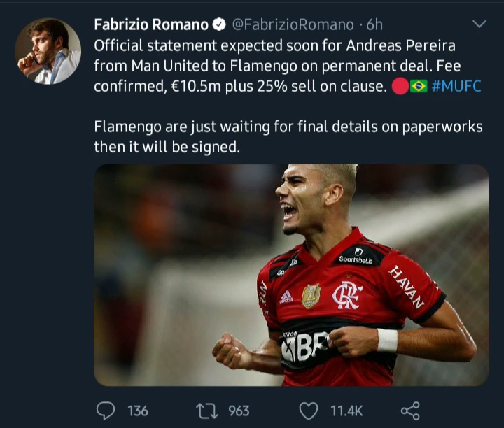The image size is (504, 428).
Task: Expand the tweet options chevron
Action: [x=479, y=24]
